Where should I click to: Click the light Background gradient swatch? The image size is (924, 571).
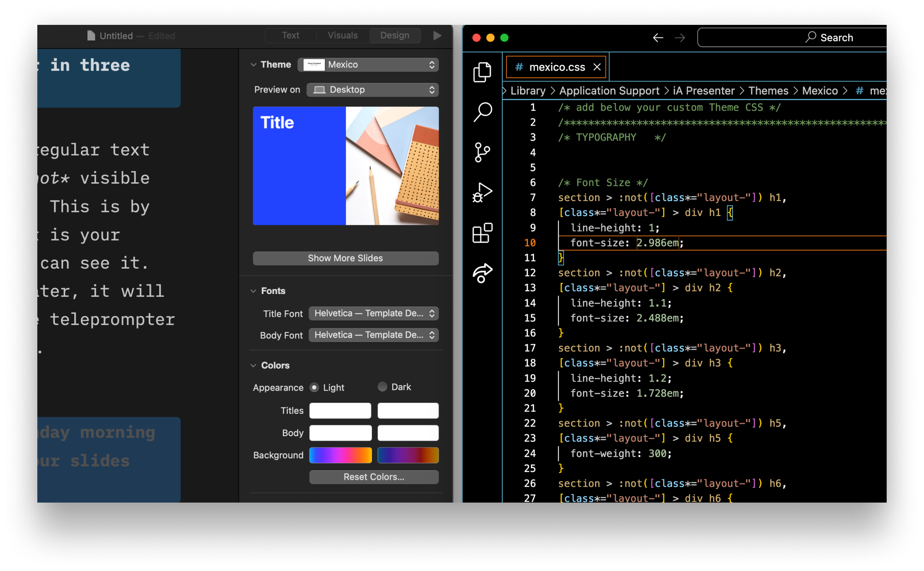[x=340, y=455]
